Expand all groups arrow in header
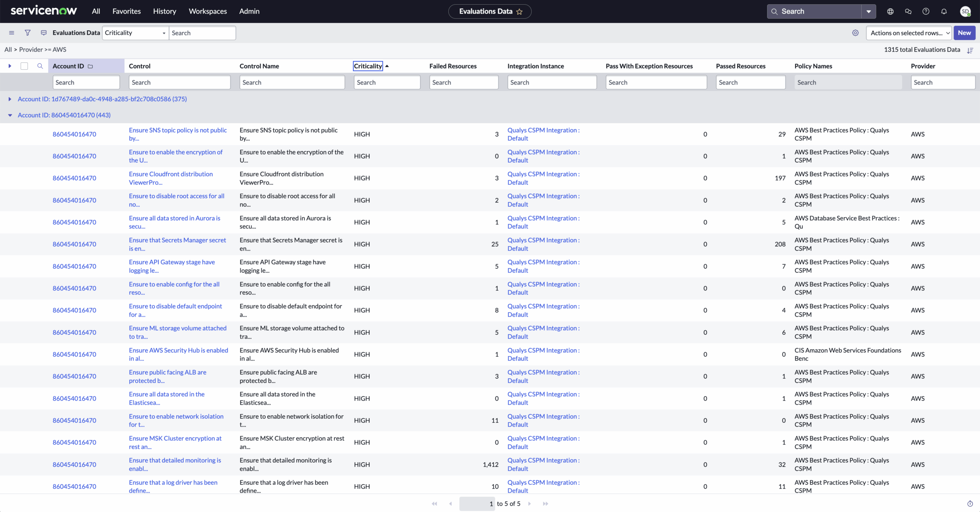980x512 pixels. (10, 66)
